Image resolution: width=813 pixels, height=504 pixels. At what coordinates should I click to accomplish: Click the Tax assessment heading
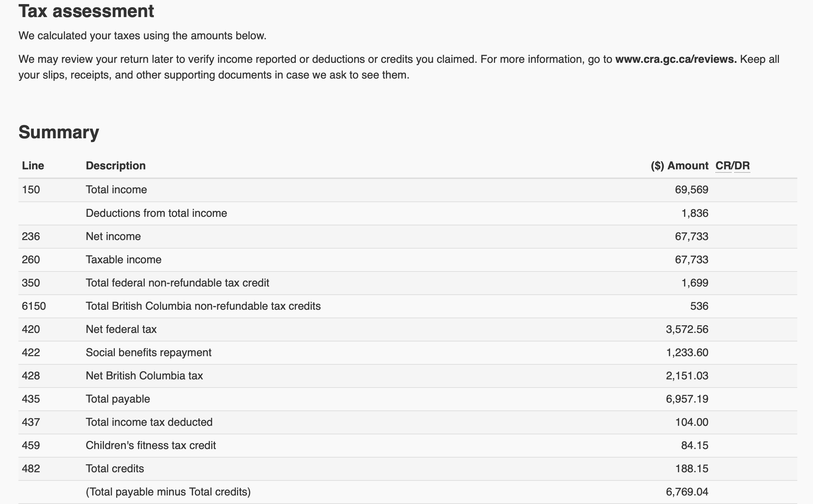pos(86,11)
